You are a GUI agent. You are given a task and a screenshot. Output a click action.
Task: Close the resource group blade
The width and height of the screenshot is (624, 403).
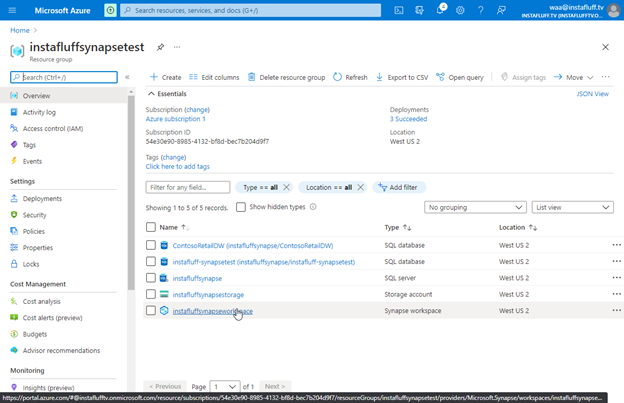(x=605, y=47)
